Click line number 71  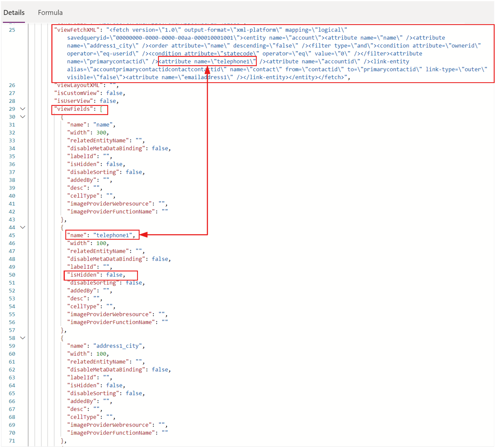coord(12,441)
